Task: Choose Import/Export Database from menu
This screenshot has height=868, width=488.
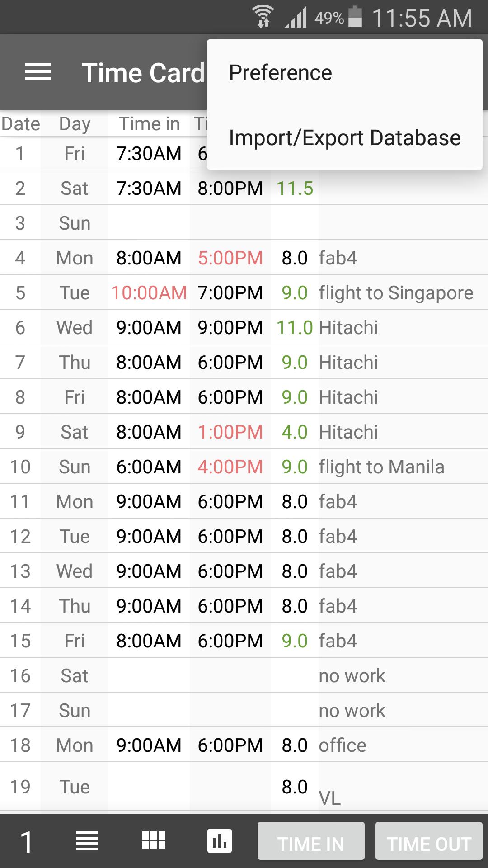Action: [x=344, y=138]
